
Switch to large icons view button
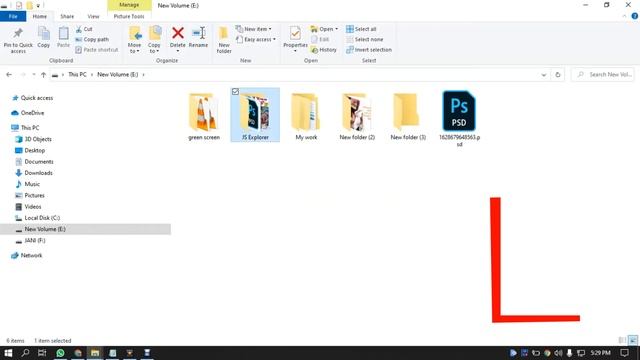pos(633,340)
